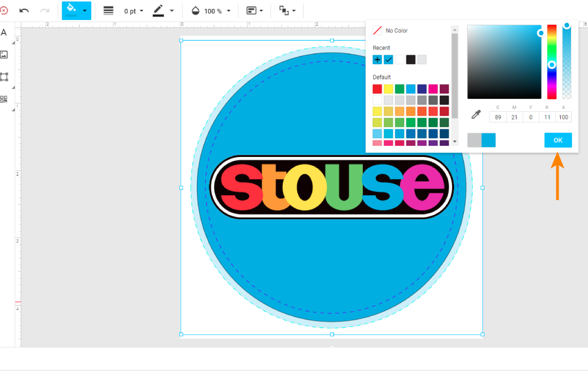Viewport: 588px width, 371px height.
Task: Click the opacity droplet icon
Action: tap(195, 11)
